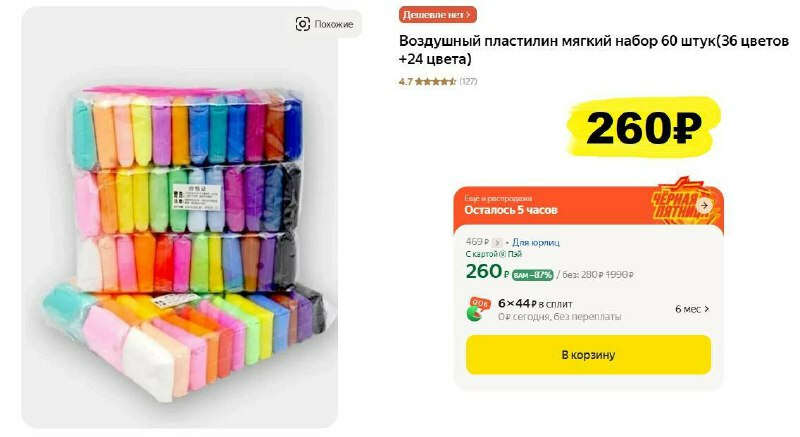Click the вам -87% discount badge

coord(532,275)
